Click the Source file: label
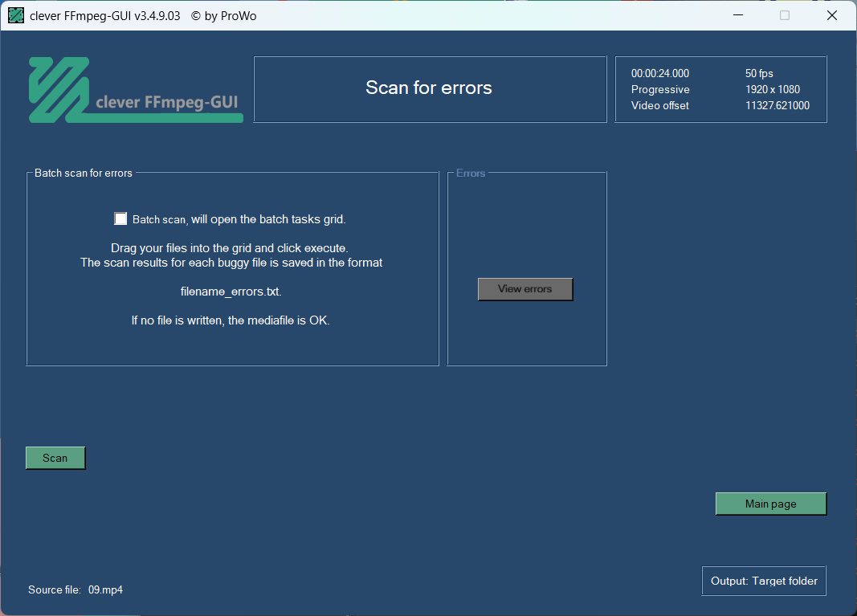The width and height of the screenshot is (857, 616). click(55, 589)
